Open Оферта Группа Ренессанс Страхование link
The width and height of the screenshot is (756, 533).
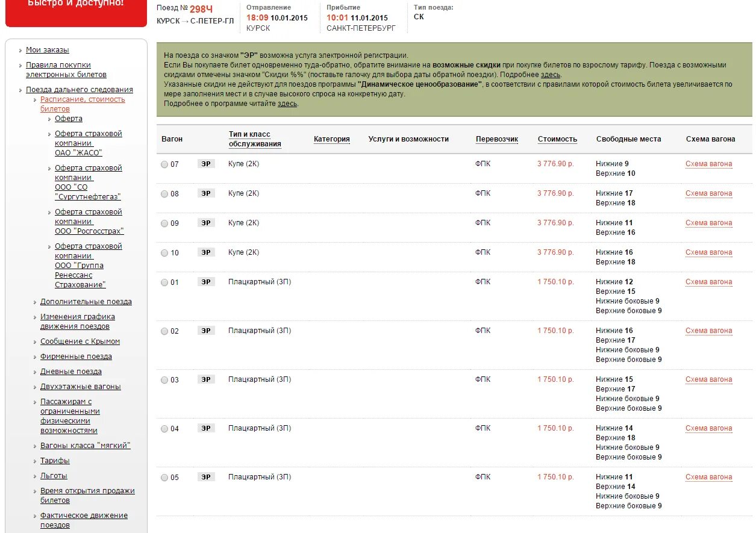click(x=89, y=266)
